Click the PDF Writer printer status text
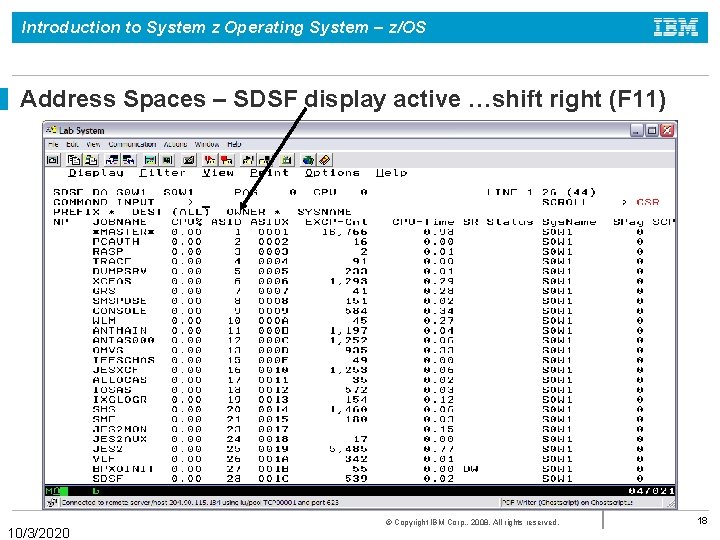This screenshot has height=540, width=720. coord(567,502)
